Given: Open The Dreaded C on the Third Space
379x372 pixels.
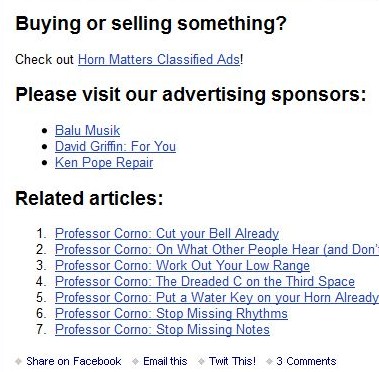Looking at the screenshot, I should tap(205, 281).
